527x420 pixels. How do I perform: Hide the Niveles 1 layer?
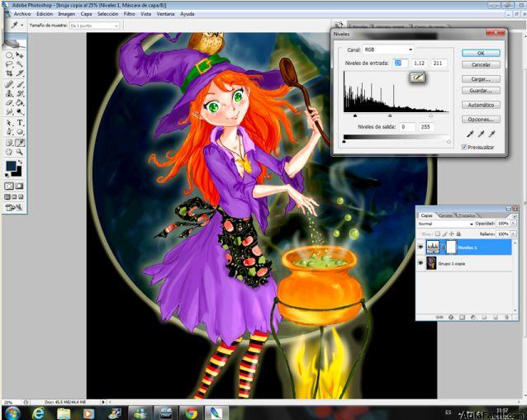click(x=420, y=248)
